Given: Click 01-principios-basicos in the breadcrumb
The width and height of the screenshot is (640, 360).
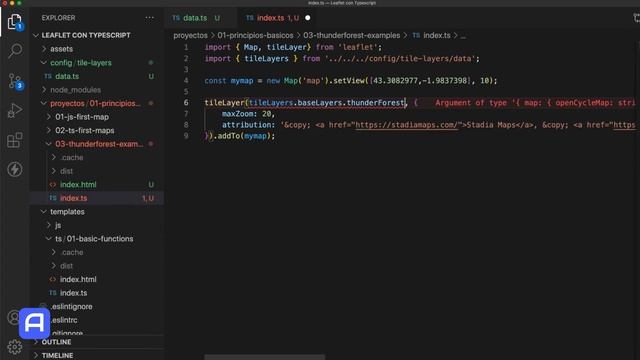Looking at the screenshot, I should tap(255, 36).
